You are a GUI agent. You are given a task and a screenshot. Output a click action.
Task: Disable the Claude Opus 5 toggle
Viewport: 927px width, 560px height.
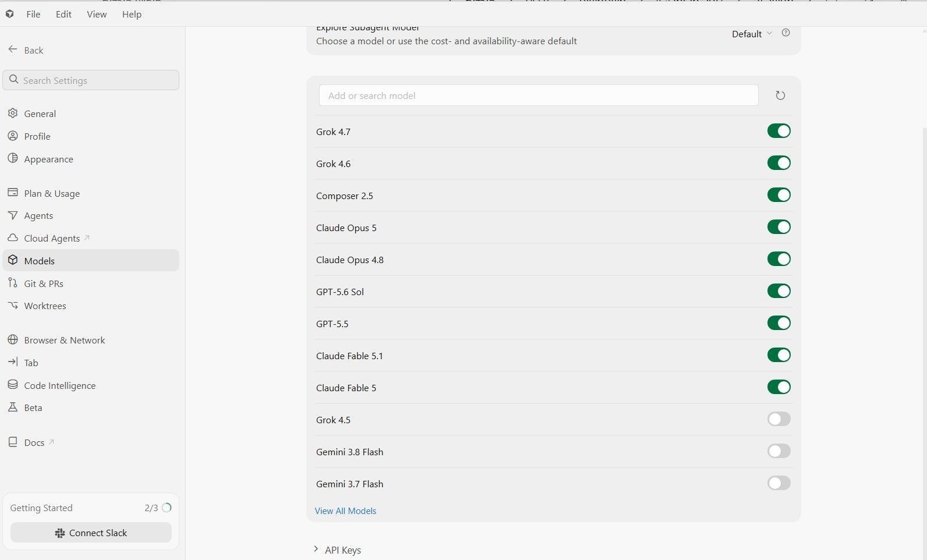click(779, 227)
